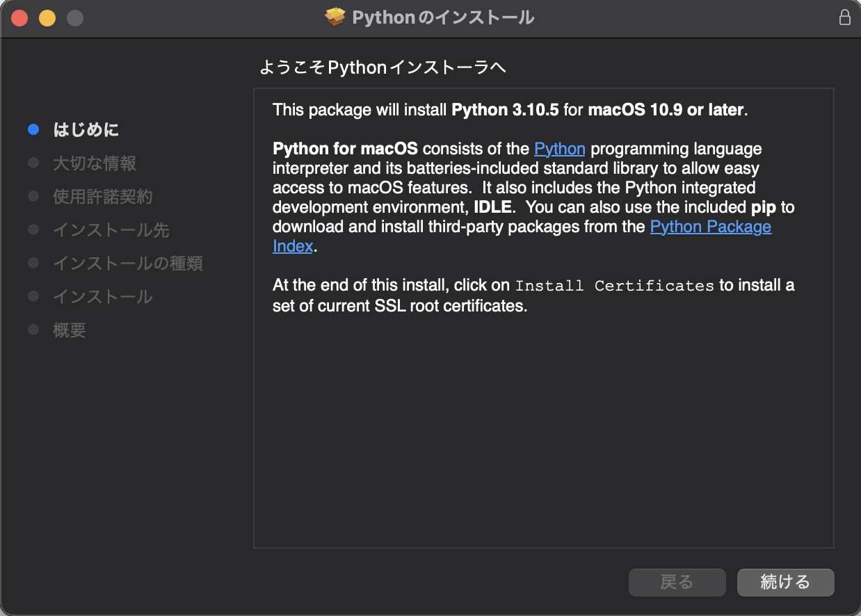The width and height of the screenshot is (861, 616).
Task: Click the bold word IDLE
Action: tap(492, 207)
